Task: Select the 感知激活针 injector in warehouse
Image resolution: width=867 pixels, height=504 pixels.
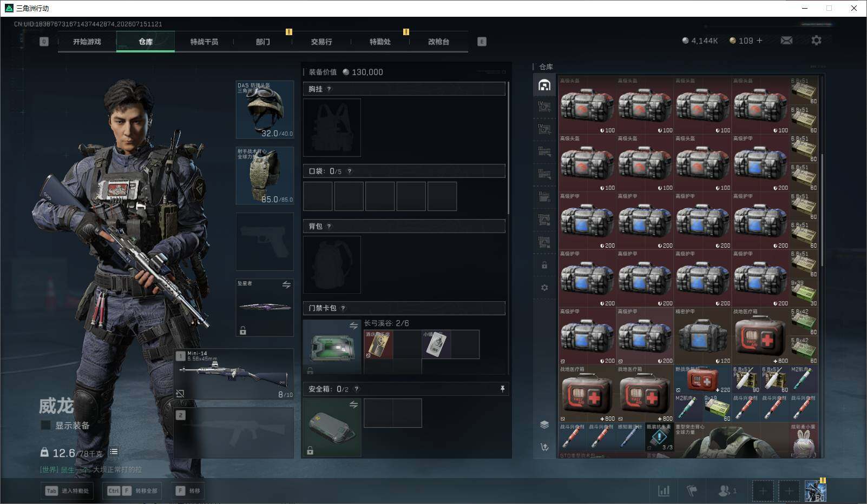Action: point(630,436)
